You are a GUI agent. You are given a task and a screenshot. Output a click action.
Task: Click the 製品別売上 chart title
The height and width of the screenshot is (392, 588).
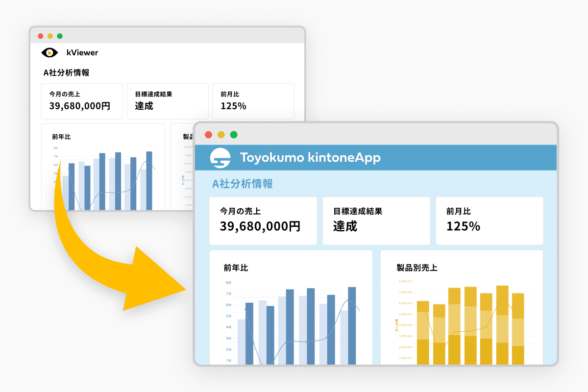[x=416, y=268]
